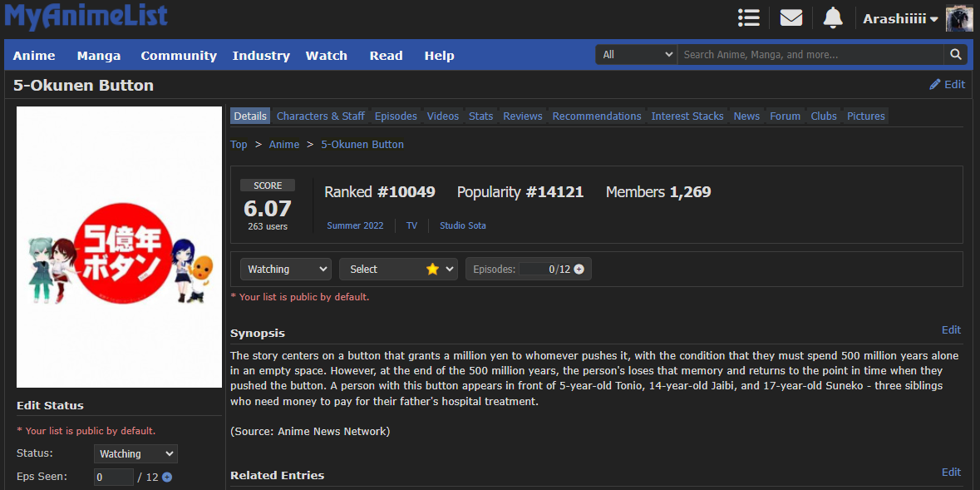
Task: Click the pencil Edit link by the title
Action: point(947,85)
